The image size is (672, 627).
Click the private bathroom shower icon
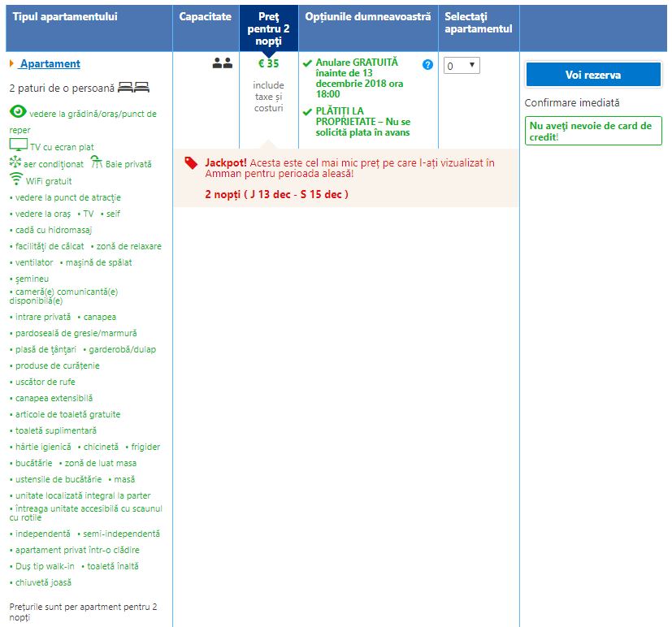coord(96,162)
